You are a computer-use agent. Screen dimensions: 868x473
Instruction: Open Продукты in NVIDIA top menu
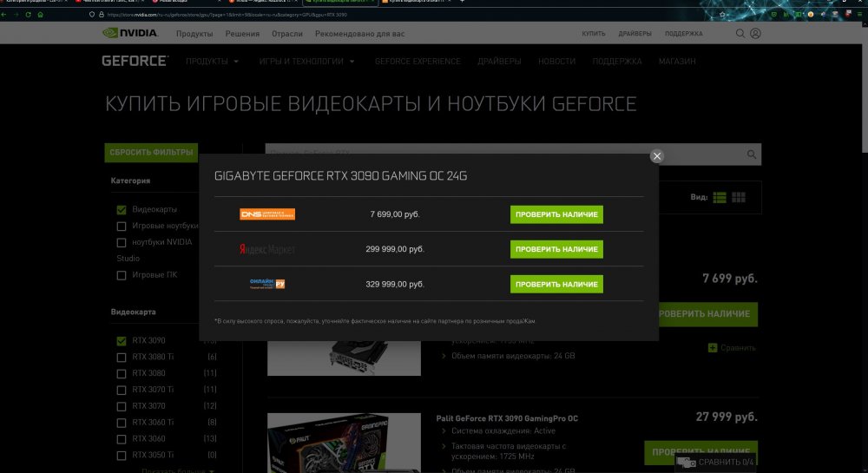194,34
